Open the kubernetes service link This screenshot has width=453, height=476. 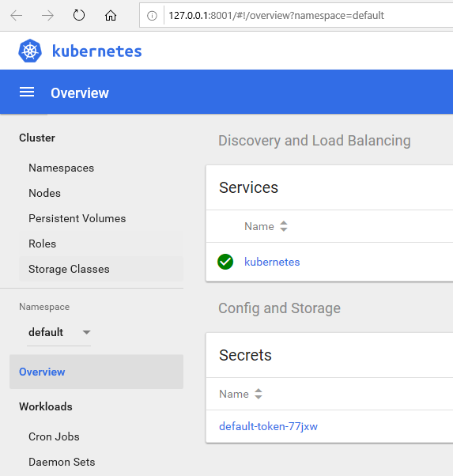(272, 262)
